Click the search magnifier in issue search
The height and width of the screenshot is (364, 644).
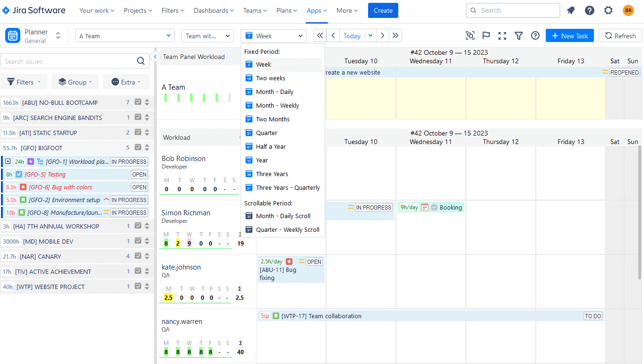coord(141,61)
